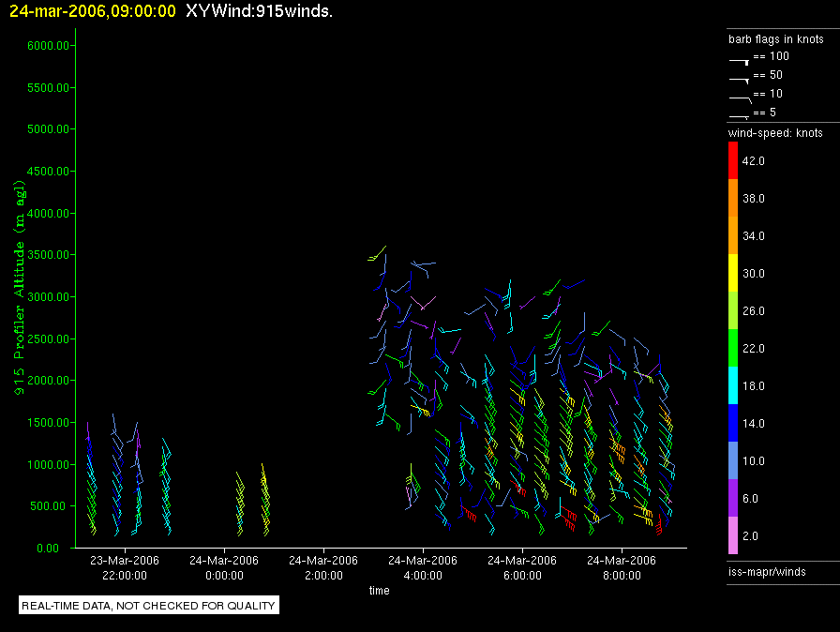Select the orange 38.0 knots color band
The height and width of the screenshot is (632, 840).
coord(733,199)
